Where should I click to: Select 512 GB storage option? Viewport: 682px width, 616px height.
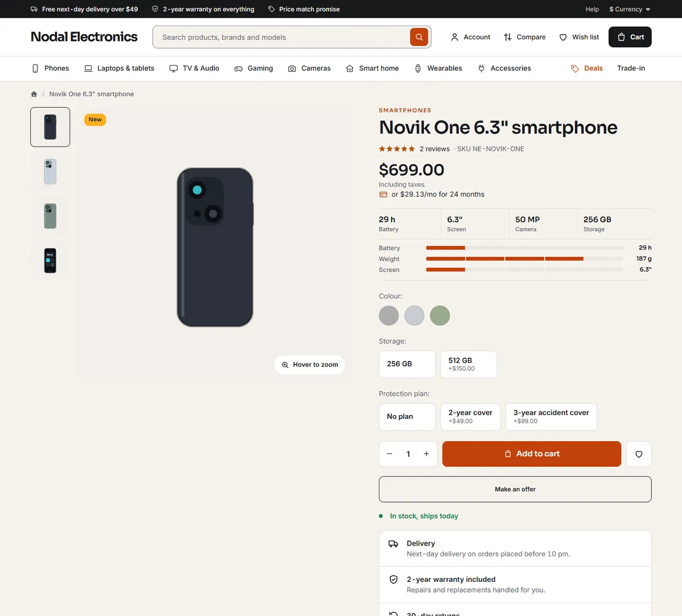coord(469,364)
